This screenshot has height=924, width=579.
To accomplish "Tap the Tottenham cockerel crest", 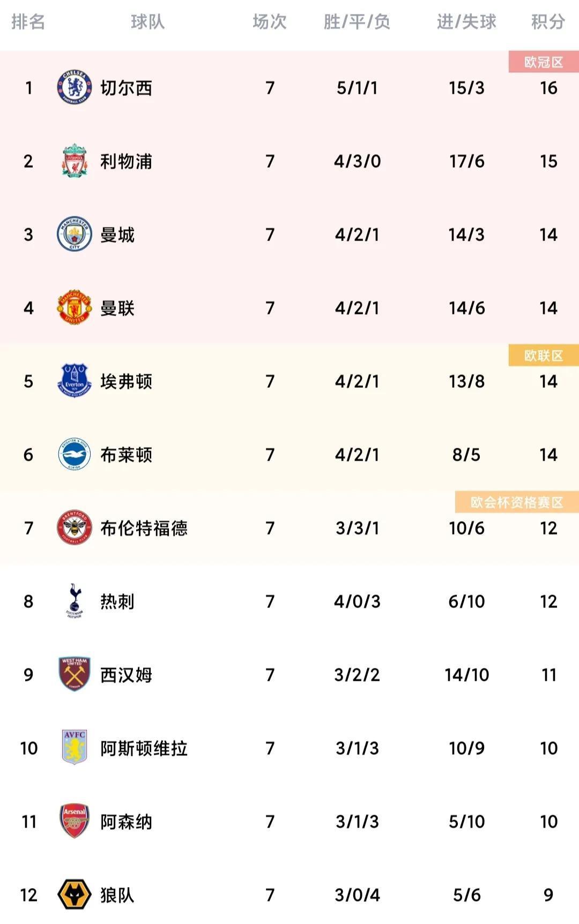I will click(75, 601).
